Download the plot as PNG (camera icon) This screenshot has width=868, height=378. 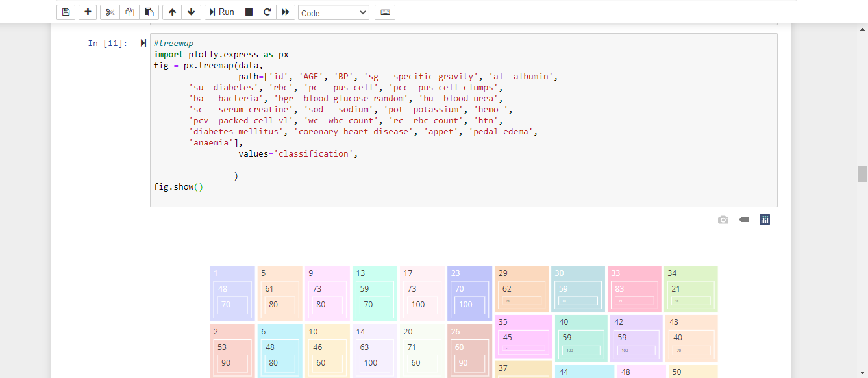click(723, 220)
